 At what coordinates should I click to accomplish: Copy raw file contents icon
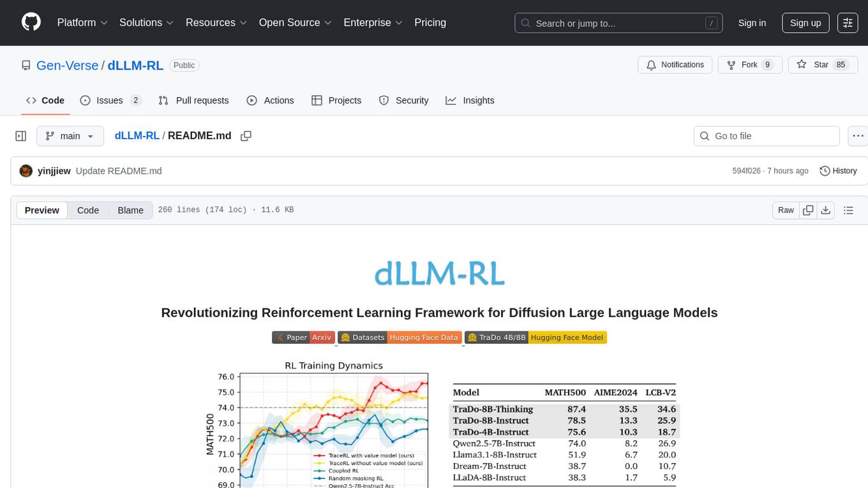click(808, 210)
